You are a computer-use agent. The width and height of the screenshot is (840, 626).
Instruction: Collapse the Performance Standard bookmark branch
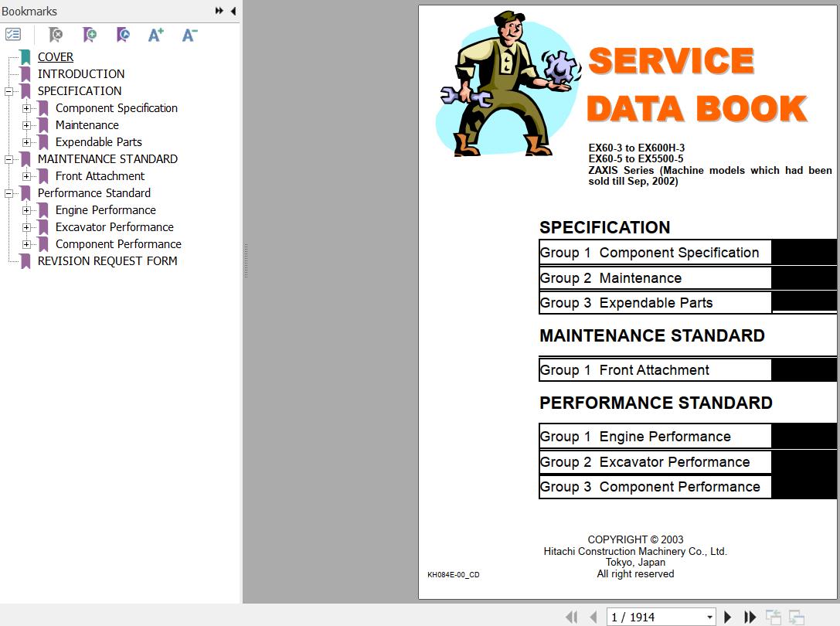(9, 193)
